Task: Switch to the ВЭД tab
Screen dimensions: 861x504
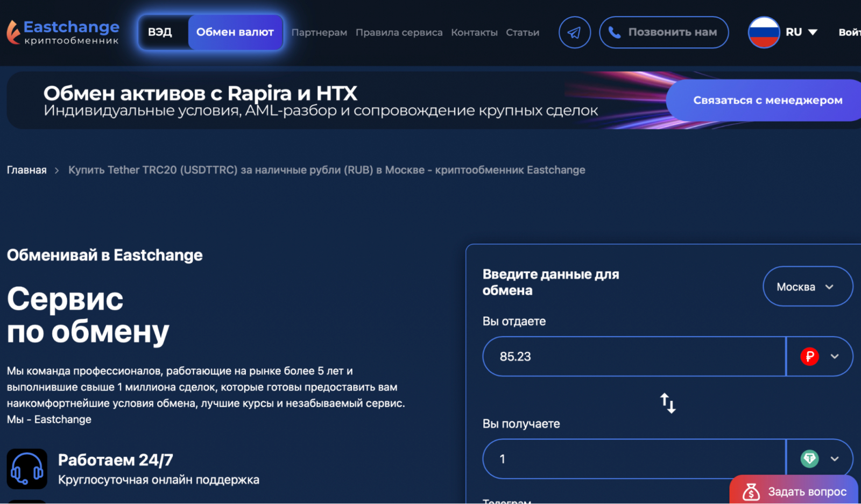Action: 160,32
